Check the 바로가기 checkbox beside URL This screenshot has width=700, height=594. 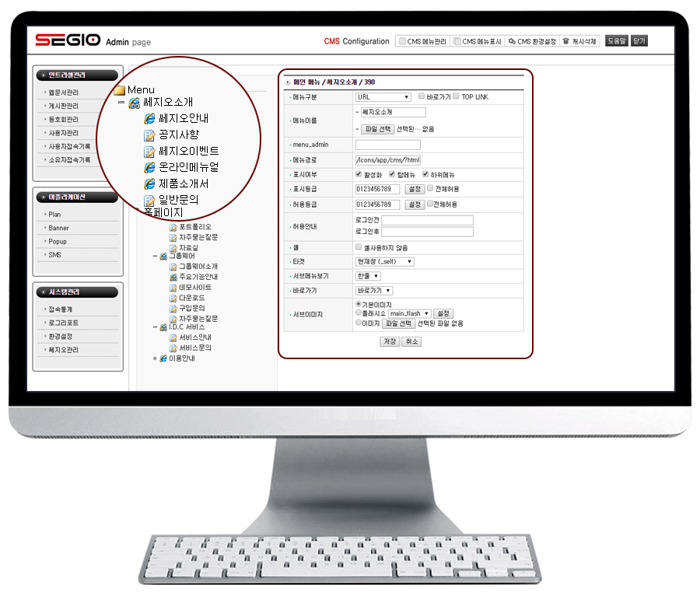(x=422, y=96)
